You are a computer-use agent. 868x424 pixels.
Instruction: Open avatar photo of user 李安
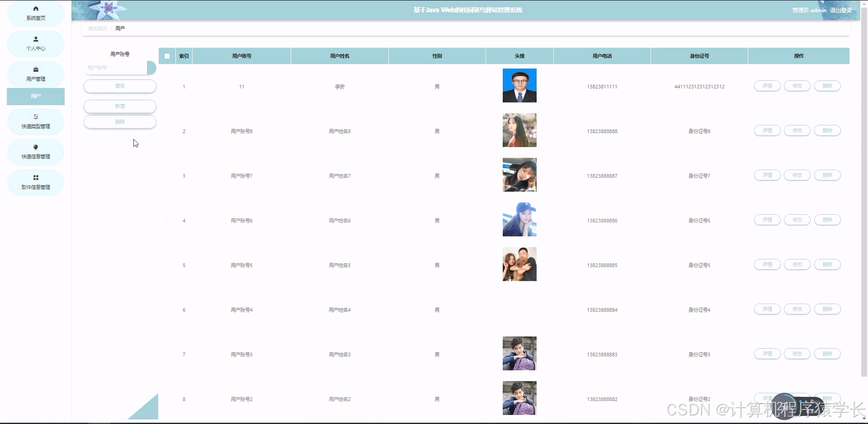click(519, 85)
